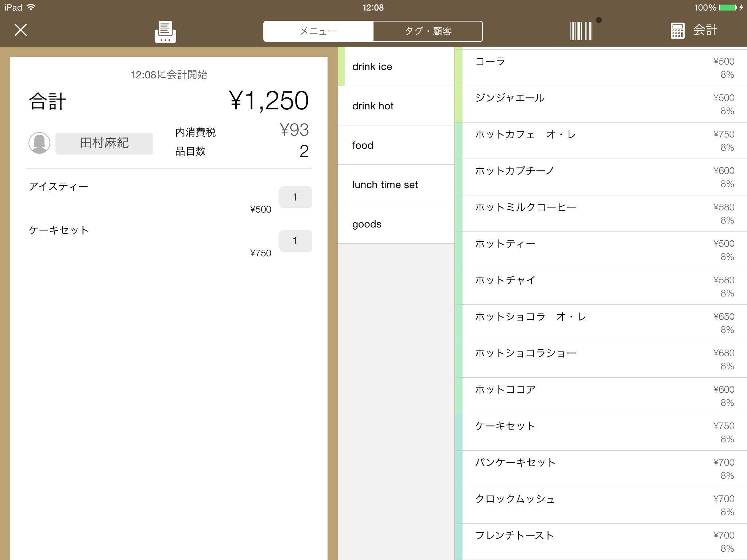Tap the customer avatar icon
The width and height of the screenshot is (747, 560).
39,143
